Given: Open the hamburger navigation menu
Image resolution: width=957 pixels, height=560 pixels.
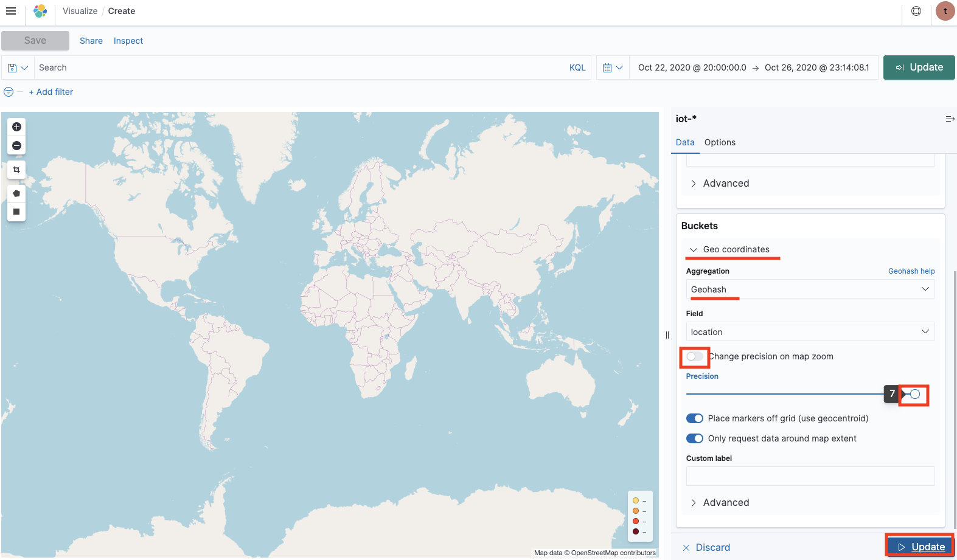Looking at the screenshot, I should point(11,11).
